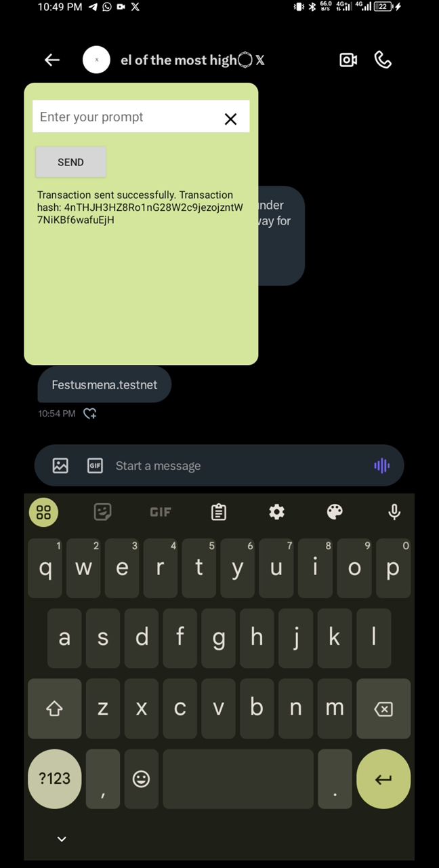Collapse the keyboard with the down chevron
Viewport: 439px width, 868px height.
pyautogui.click(x=62, y=839)
